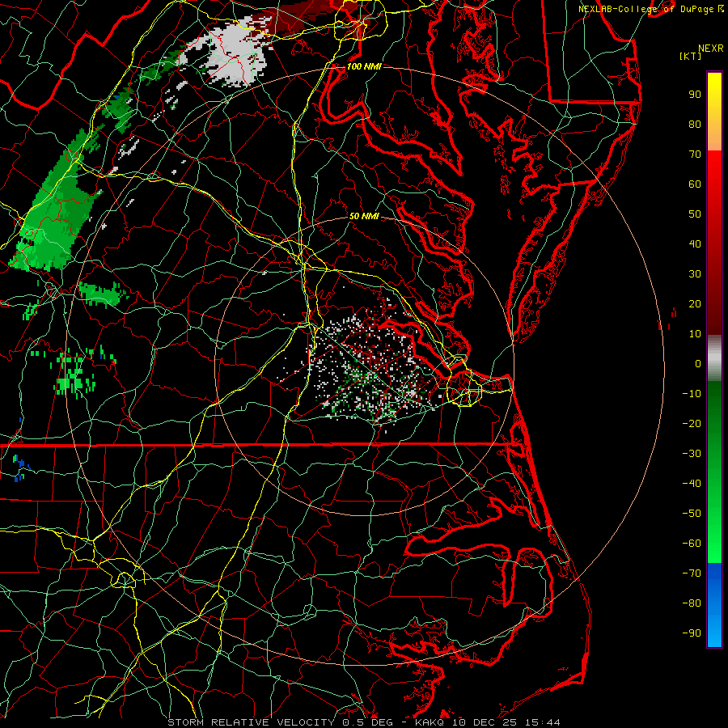The height and width of the screenshot is (728, 728).
Task: Click the "100 NMI" range ring label
Action: 364,66
